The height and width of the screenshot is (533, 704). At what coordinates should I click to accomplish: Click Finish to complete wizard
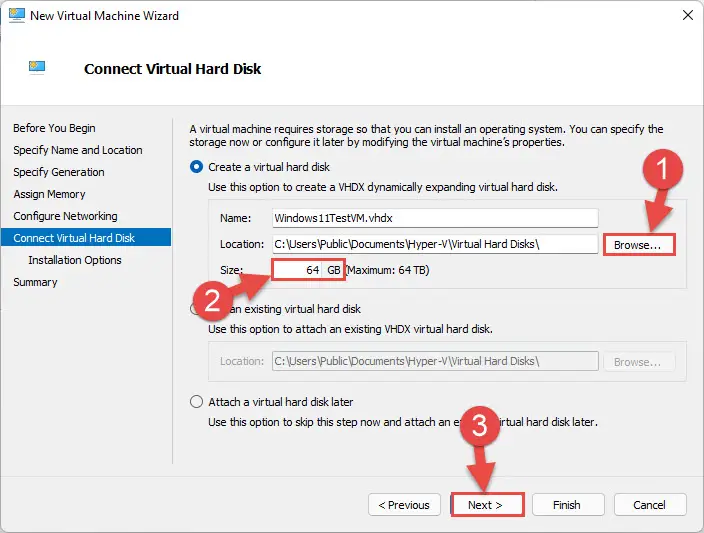568,505
